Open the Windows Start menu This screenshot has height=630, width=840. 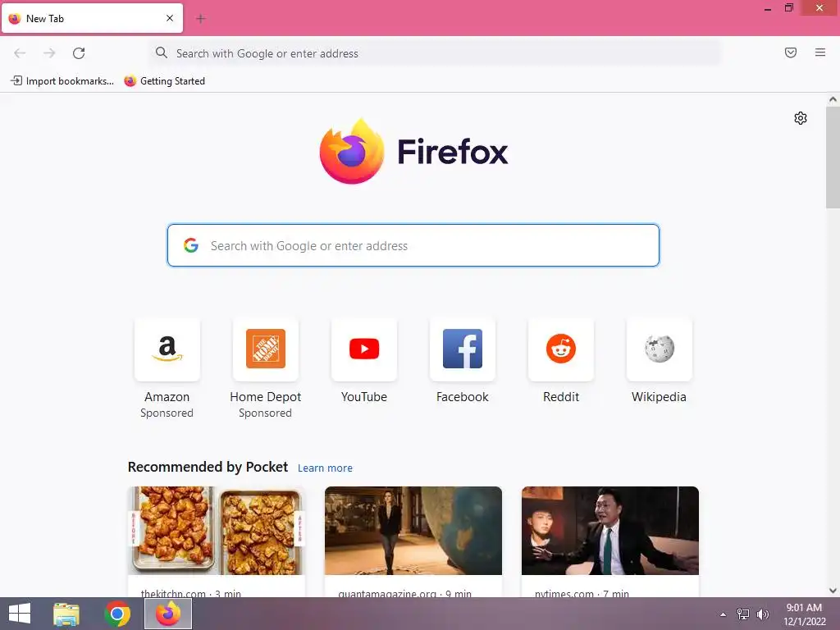(x=20, y=614)
